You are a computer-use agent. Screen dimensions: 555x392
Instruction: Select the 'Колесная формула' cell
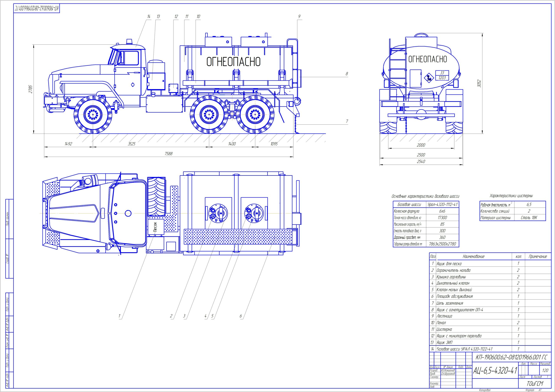[x=409, y=211]
